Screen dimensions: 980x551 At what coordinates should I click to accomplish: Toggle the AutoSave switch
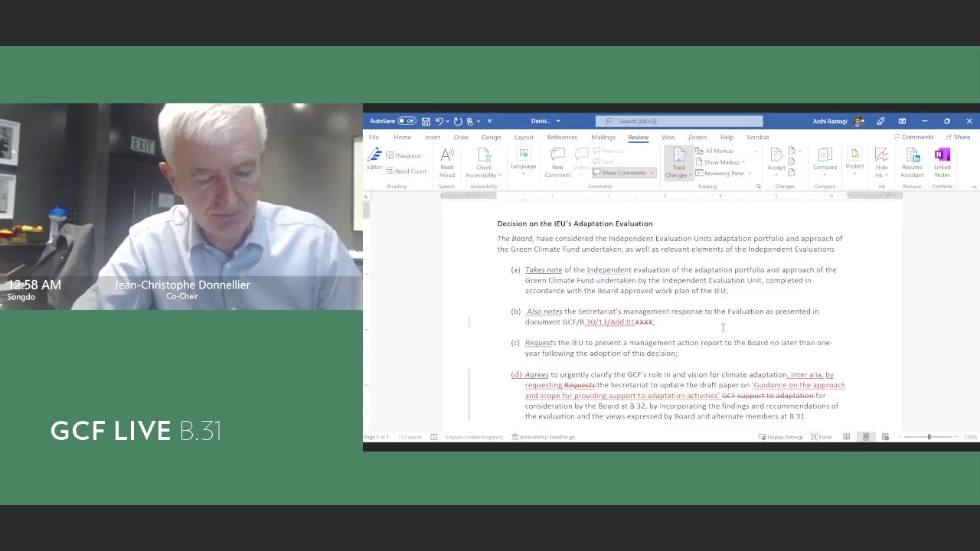point(407,121)
